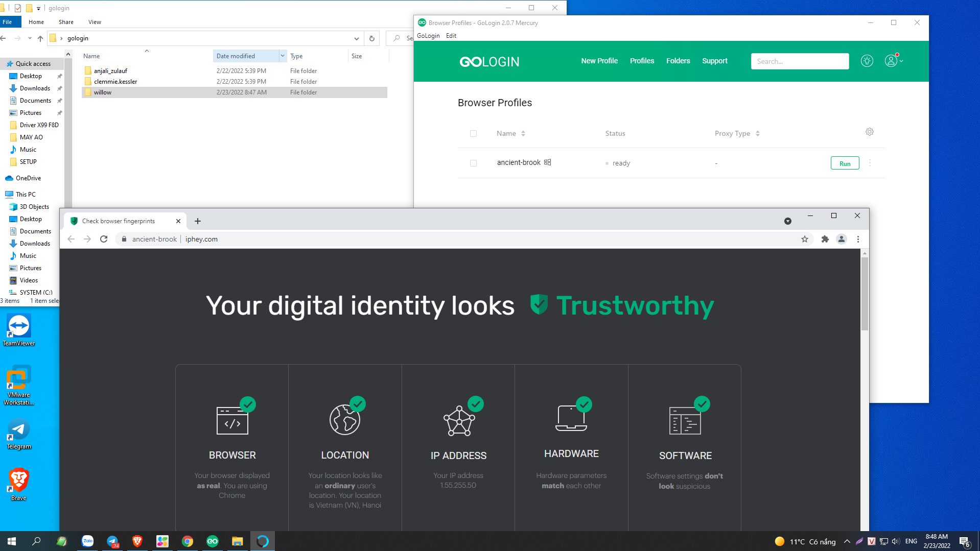The height and width of the screenshot is (551, 980).
Task: Open the View ribbon tab
Action: coord(95,22)
